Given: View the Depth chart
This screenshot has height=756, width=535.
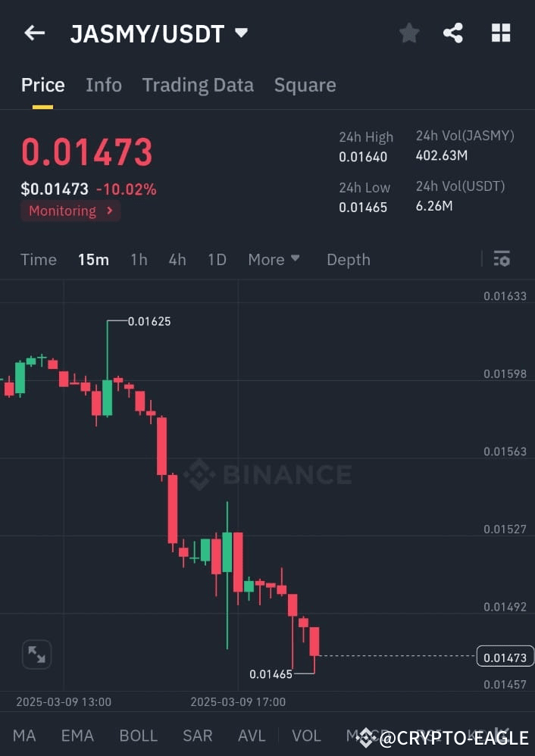Looking at the screenshot, I should tap(348, 259).
